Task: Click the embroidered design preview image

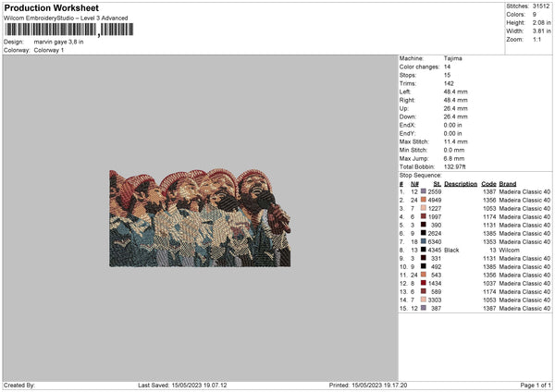Action: [x=200, y=218]
